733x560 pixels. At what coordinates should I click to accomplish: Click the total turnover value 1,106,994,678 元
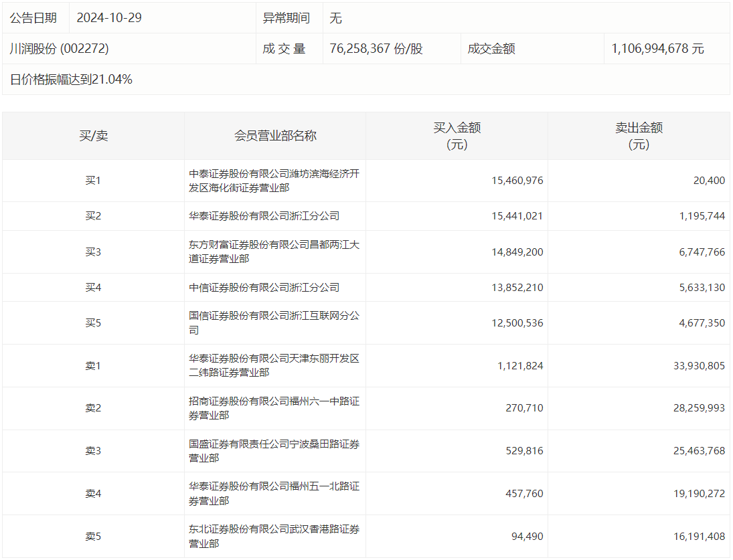657,49
